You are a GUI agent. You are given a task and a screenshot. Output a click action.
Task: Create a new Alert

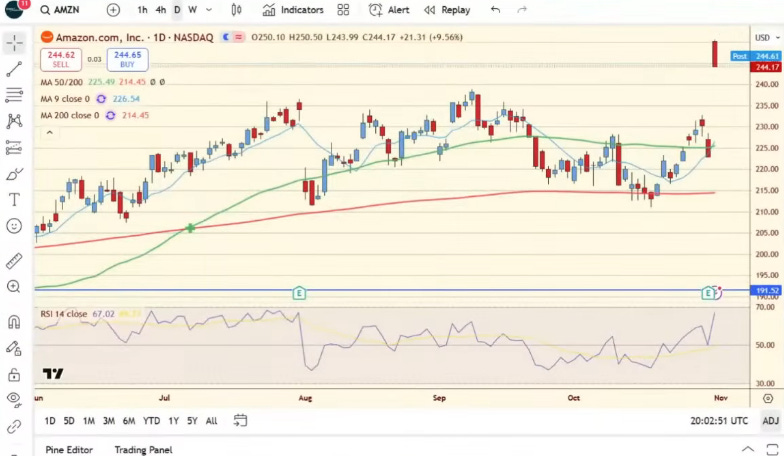tap(389, 10)
